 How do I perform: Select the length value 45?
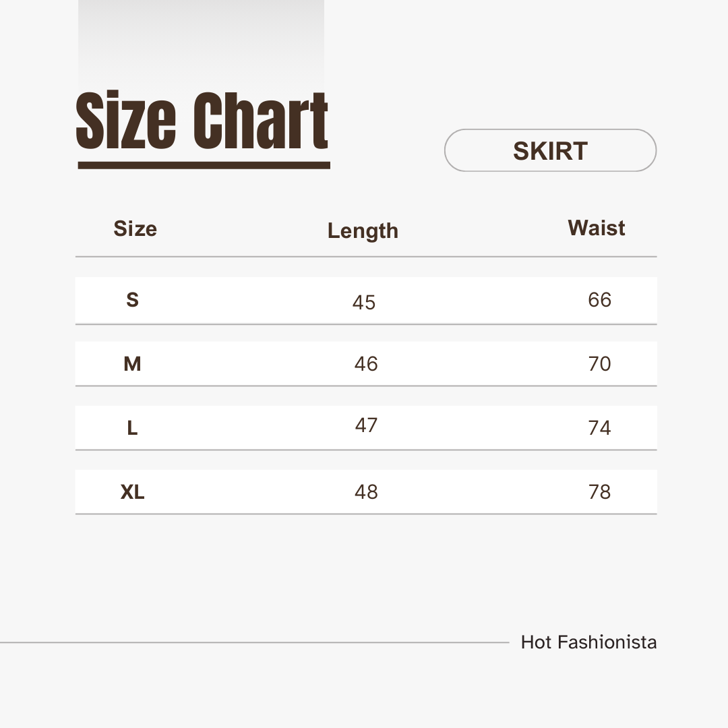[x=364, y=303]
